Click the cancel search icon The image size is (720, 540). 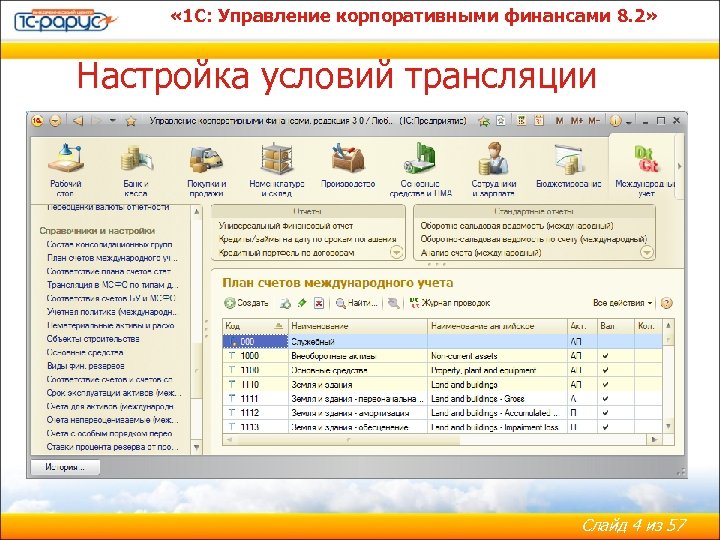(393, 303)
